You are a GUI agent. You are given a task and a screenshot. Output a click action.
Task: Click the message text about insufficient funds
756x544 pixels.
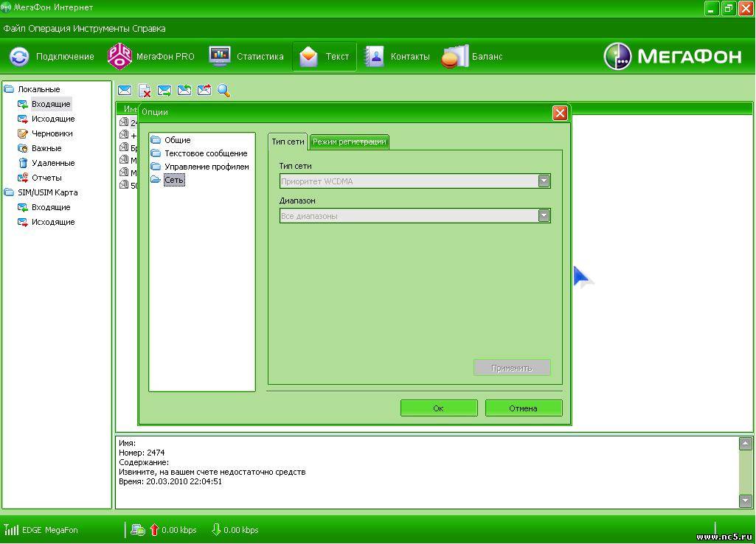pos(212,472)
